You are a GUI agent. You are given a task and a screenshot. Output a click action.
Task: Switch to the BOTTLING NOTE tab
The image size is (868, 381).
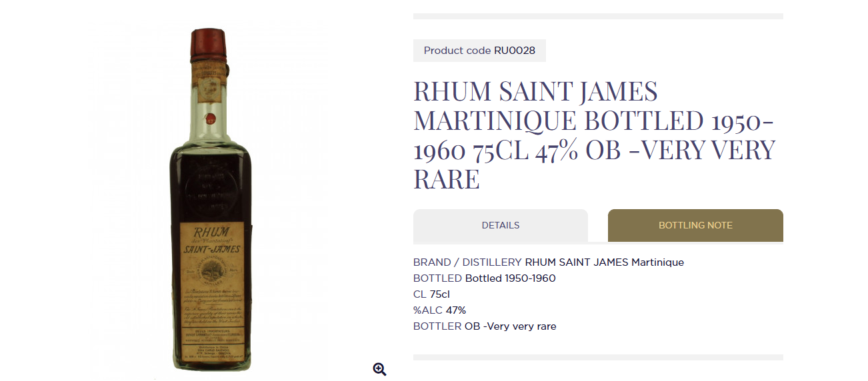(695, 225)
